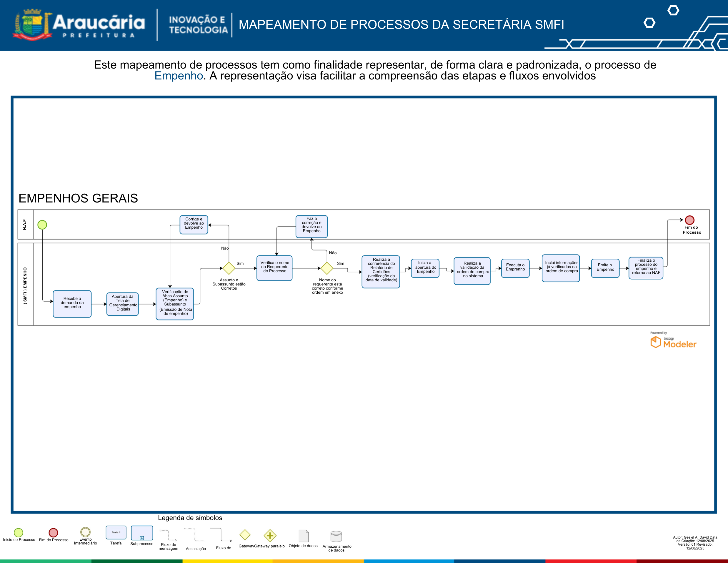Click the Evento Intermediário legend circle
Screen dimensions: 728x563
(x=86, y=532)
